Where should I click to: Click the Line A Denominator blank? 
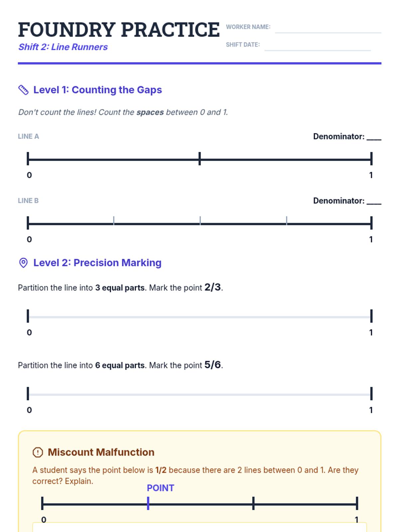point(374,137)
